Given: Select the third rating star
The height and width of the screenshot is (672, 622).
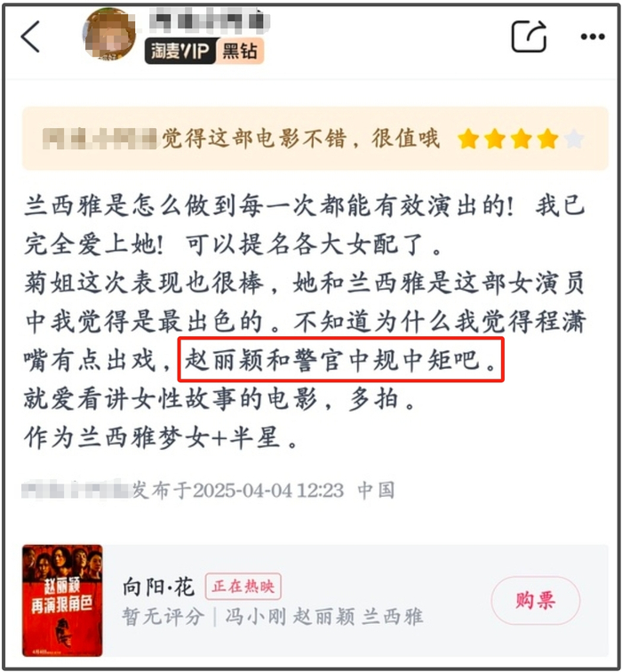Looking at the screenshot, I should (522, 139).
